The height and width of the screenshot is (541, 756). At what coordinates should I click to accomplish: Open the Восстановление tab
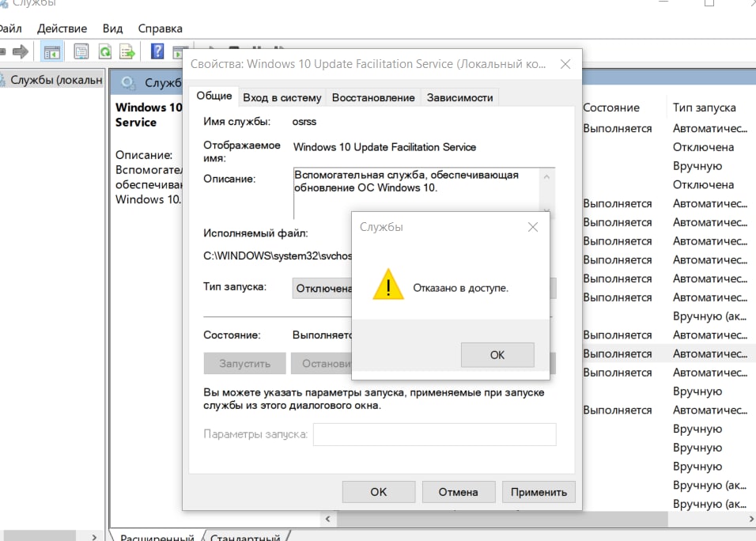pyautogui.click(x=373, y=97)
